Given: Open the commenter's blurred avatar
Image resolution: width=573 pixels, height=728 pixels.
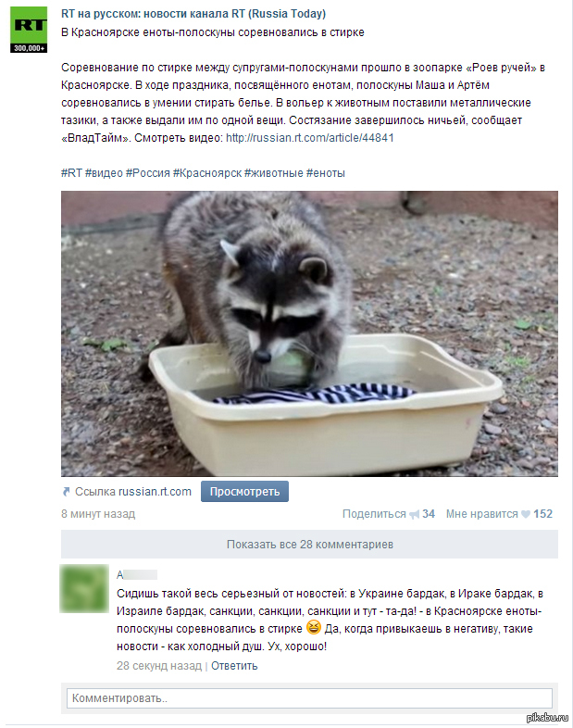Looking at the screenshot, I should coord(84,588).
